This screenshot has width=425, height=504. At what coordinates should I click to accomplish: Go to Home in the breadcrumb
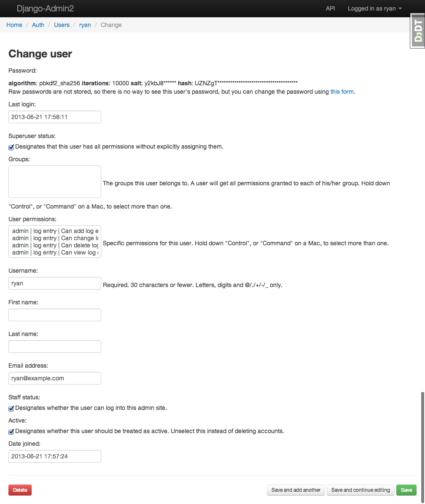point(14,25)
